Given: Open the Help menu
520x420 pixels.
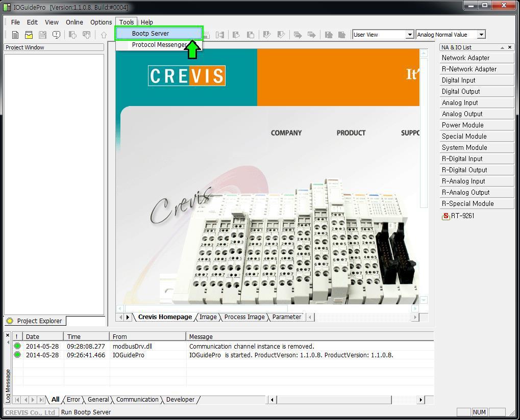Looking at the screenshot, I should pyautogui.click(x=146, y=22).
